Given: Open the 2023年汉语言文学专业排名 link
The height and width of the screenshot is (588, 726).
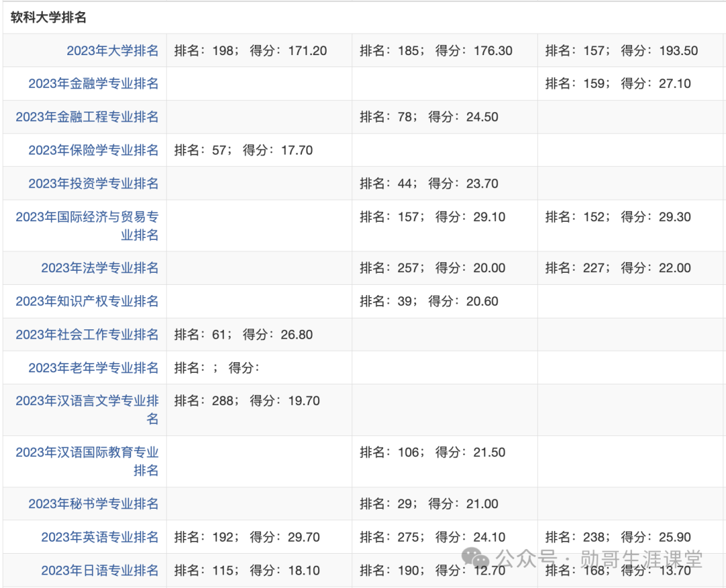Looking at the screenshot, I should pos(87,410).
